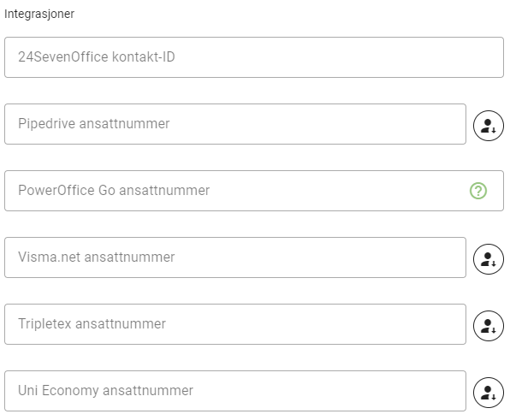Focus the Uni Economy ansattnummer input
Screen dimensions: 510x420
(235, 391)
